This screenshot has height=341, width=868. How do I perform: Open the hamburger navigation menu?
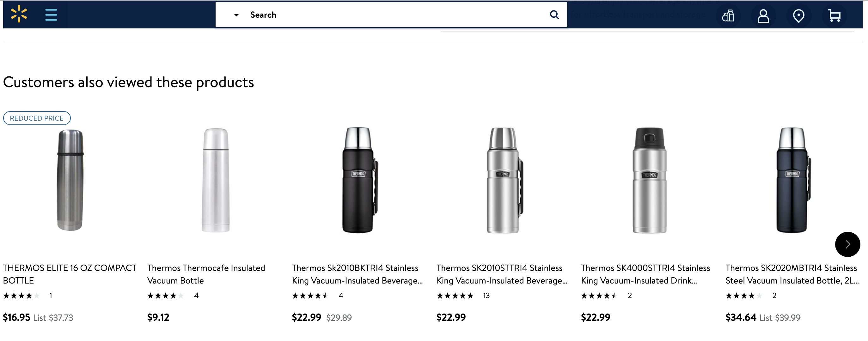pos(51,15)
